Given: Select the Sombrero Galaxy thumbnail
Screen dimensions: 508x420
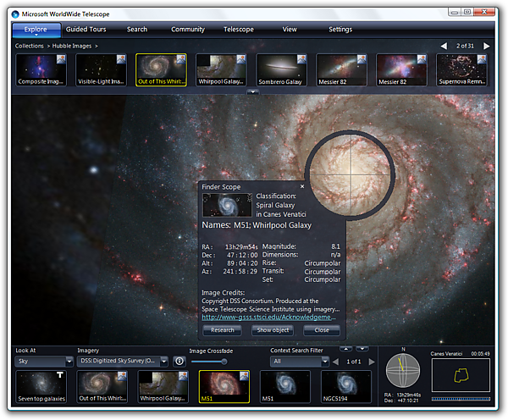Looking at the screenshot, I should click(x=282, y=71).
